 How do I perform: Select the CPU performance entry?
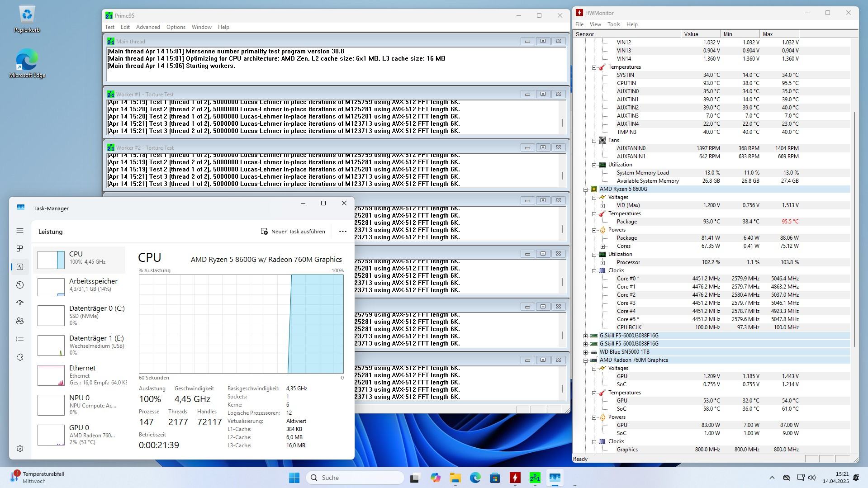pyautogui.click(x=80, y=260)
